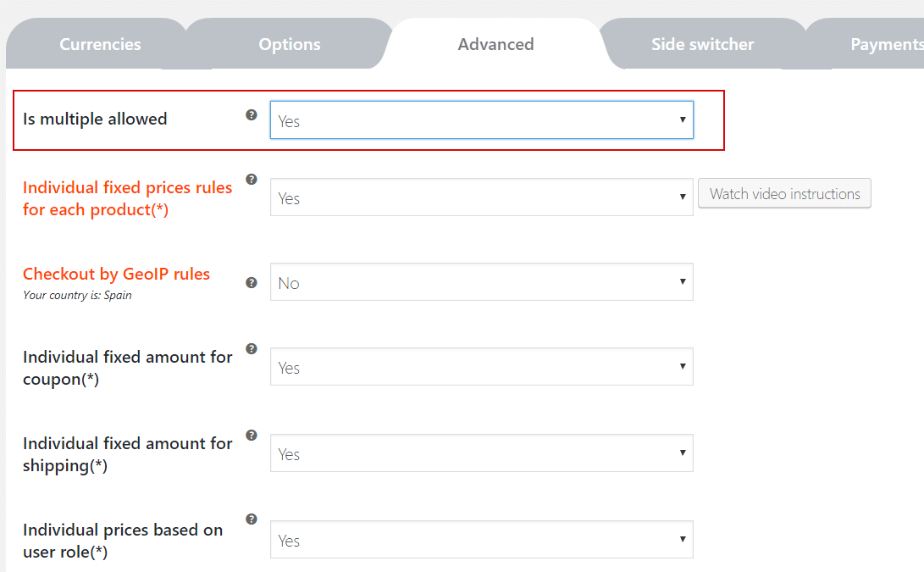Open Checkout by GeoIP rules dropdown
This screenshot has width=924, height=572.
click(481, 282)
